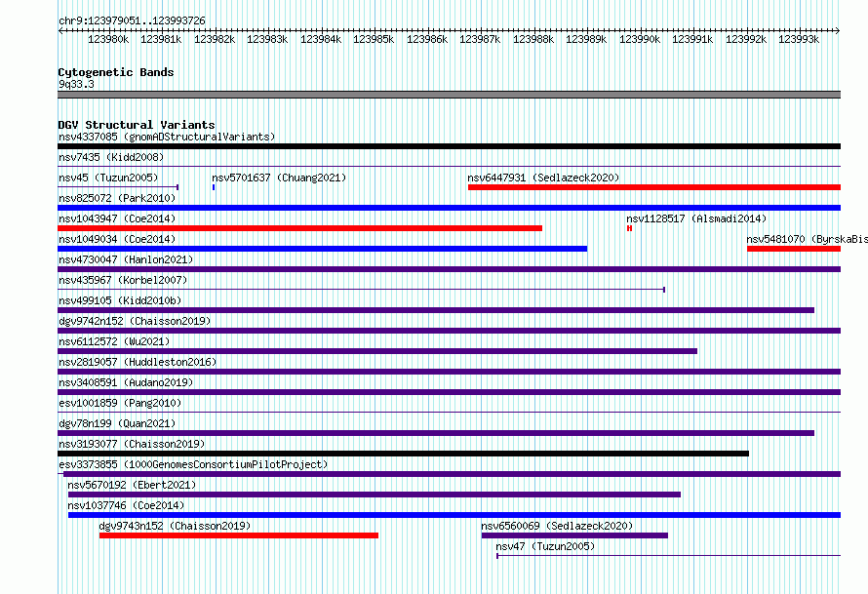
Task: Click nsv5670192 (Ebert2021) label
Action: coord(132,485)
